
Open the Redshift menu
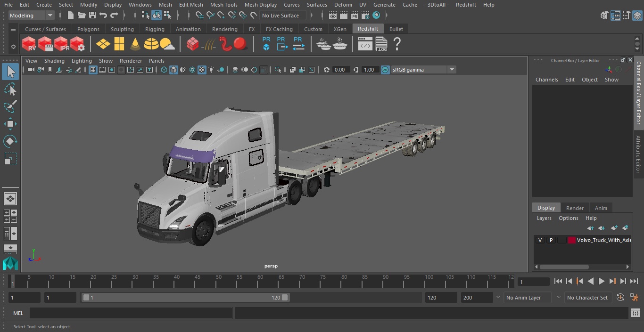[x=466, y=5]
